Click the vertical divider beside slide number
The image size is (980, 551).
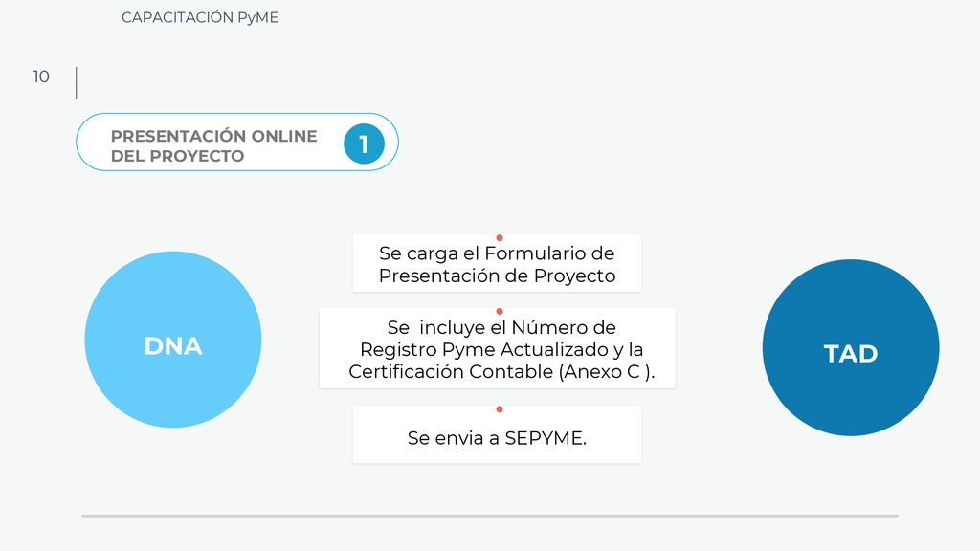pyautogui.click(x=77, y=83)
